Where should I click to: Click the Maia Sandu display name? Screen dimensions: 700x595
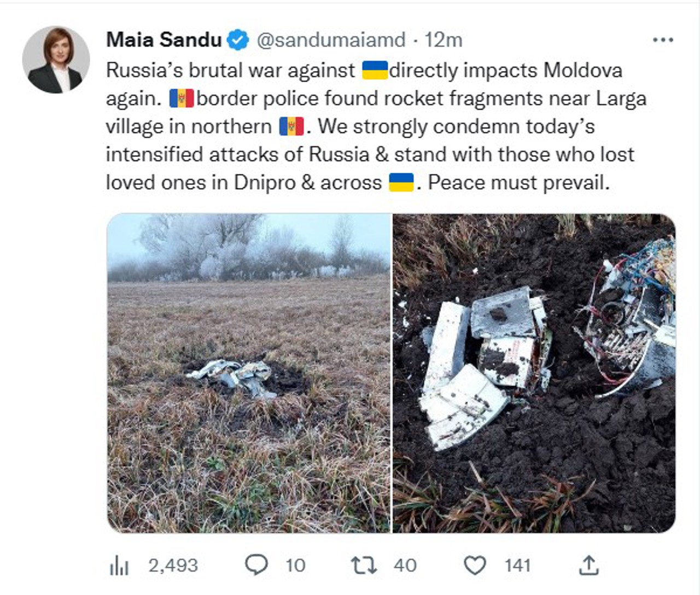(164, 40)
